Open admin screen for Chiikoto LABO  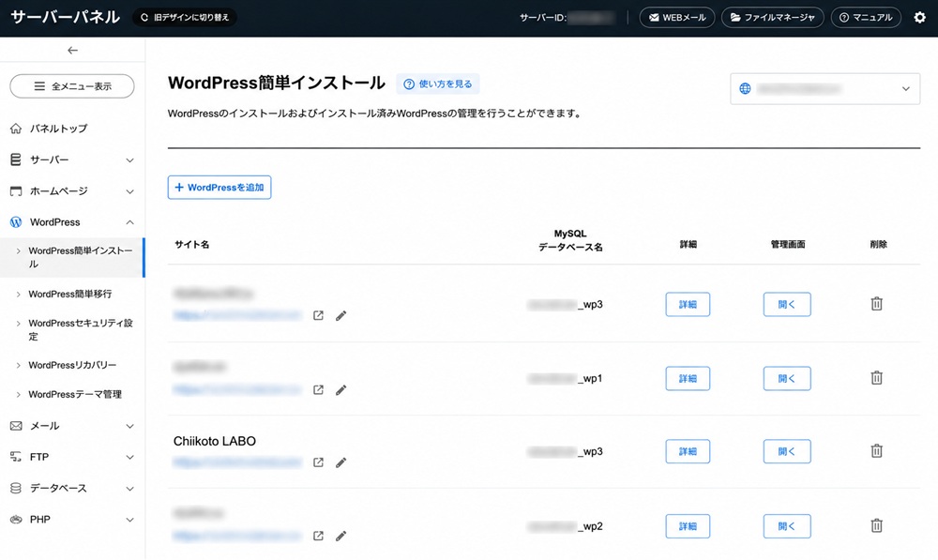point(787,451)
